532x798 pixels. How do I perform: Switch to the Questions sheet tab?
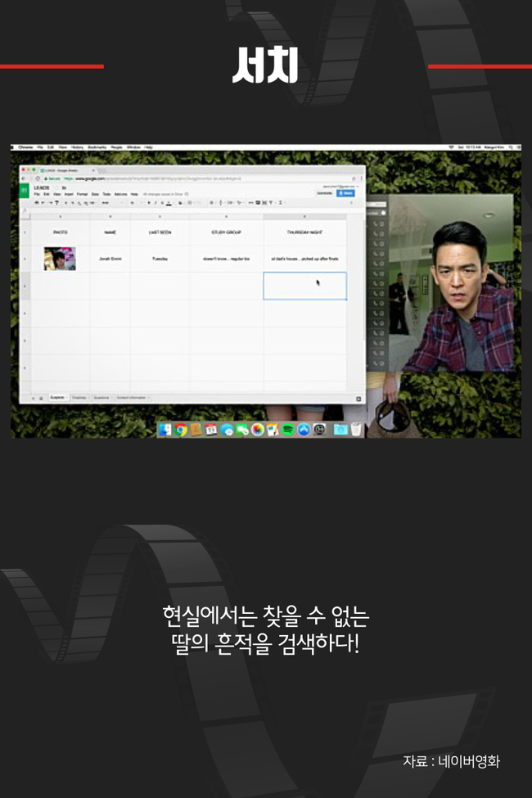point(102,398)
